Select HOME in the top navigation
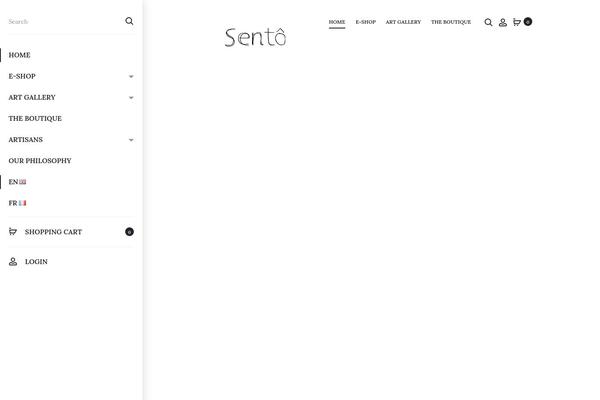This screenshot has width=600, height=400. (x=337, y=22)
